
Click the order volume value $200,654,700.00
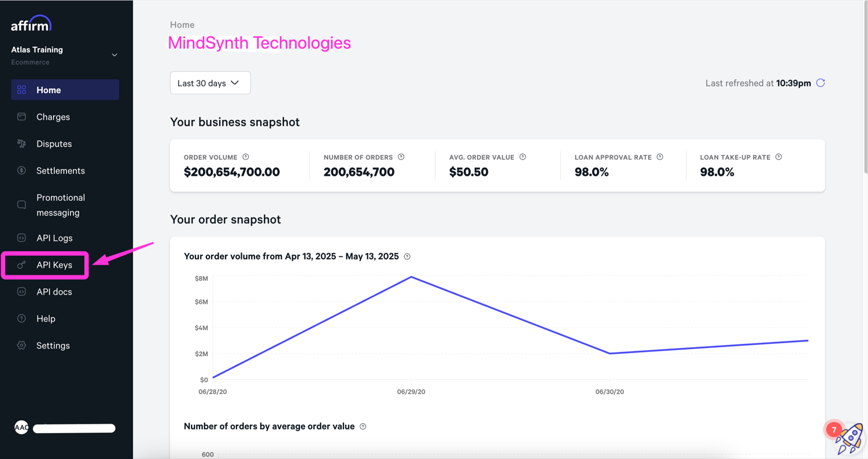232,172
